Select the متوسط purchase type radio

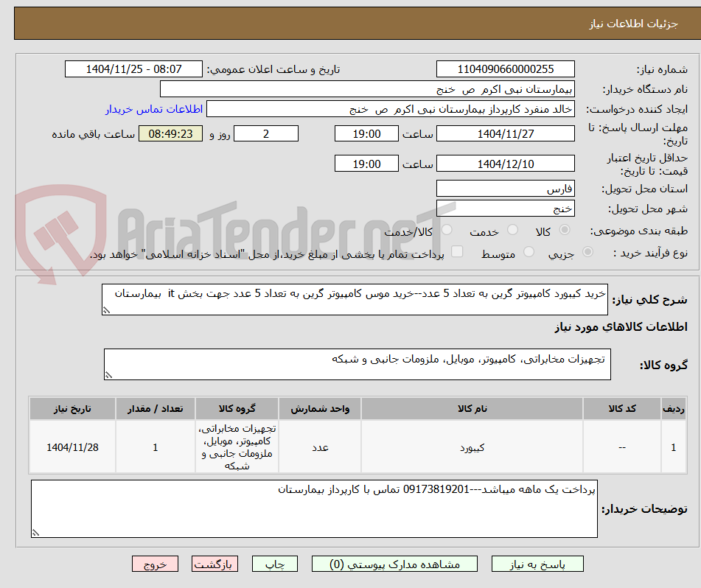pos(529,252)
